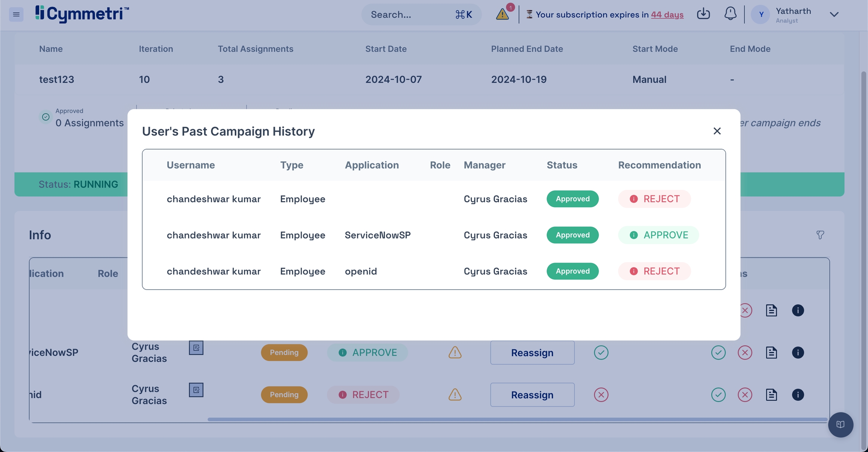The image size is (868, 452).
Task: Click edit icon beside Cyrus Gracias ServiceNowSP row
Action: (x=196, y=348)
